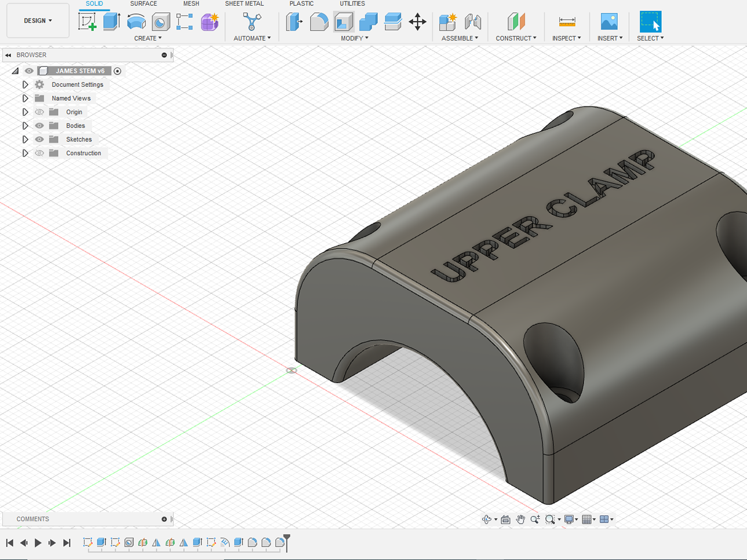Select the Offset Face tool
747x560 pixels.
click(393, 22)
